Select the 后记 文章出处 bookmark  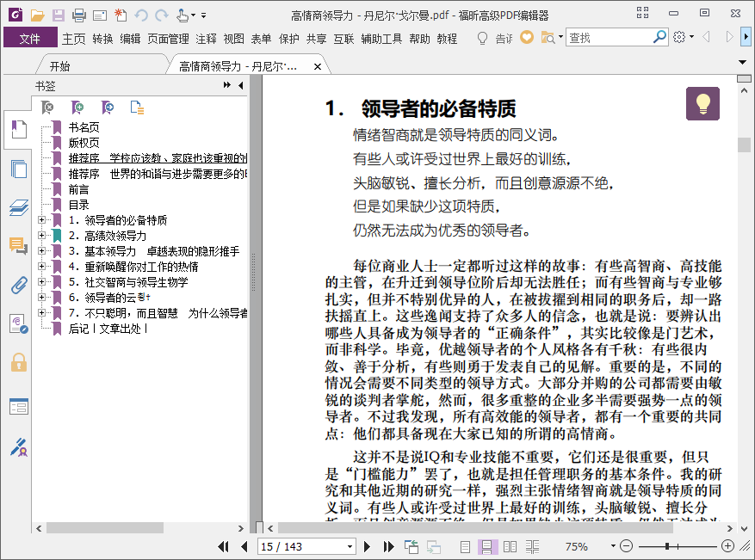pyautogui.click(x=108, y=329)
